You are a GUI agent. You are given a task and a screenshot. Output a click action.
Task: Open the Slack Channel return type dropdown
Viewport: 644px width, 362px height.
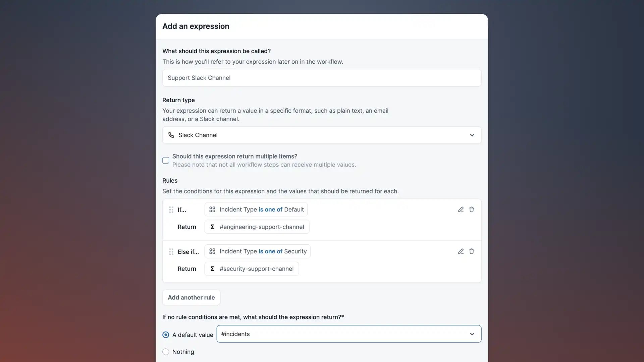[x=322, y=135]
